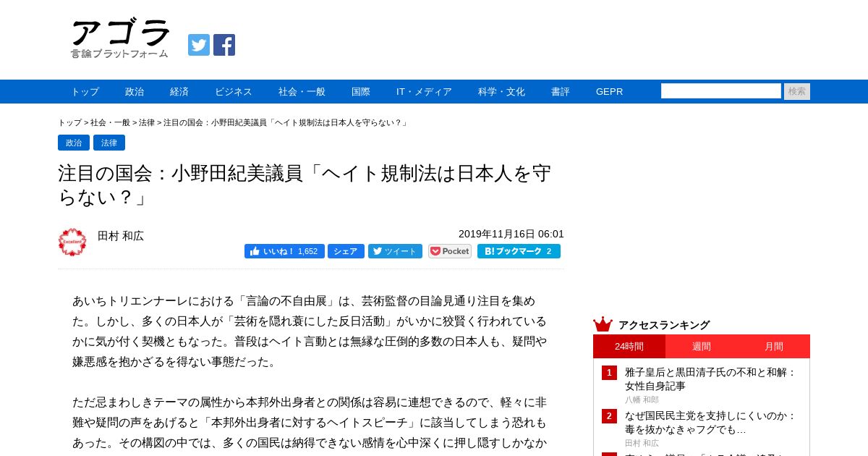Image resolution: width=868 pixels, height=456 pixels.
Task: Open the 国際 menu item
Action: pos(361,92)
